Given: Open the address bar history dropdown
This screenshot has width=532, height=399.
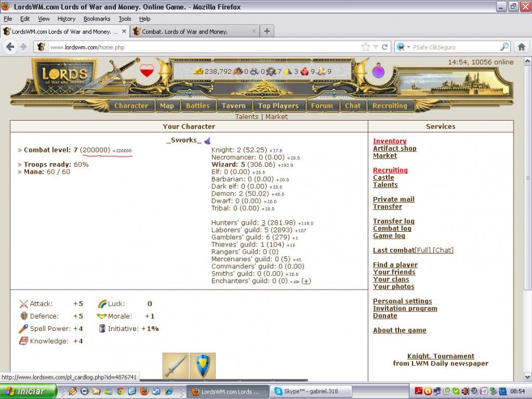Looking at the screenshot, I should pyautogui.click(x=375, y=47).
